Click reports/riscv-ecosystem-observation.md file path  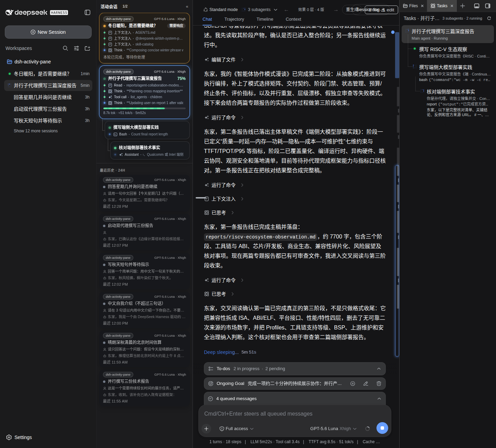coord(260,237)
